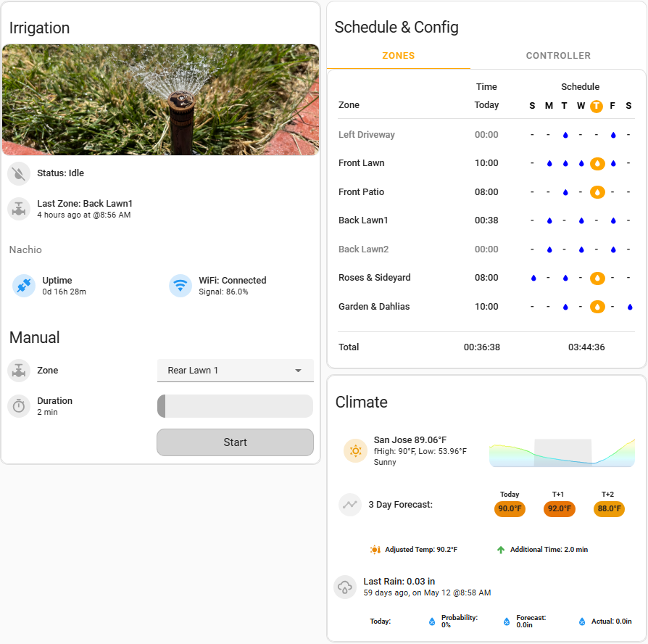
Task: Click the Roses & Sideyard zone name
Action: pos(375,278)
